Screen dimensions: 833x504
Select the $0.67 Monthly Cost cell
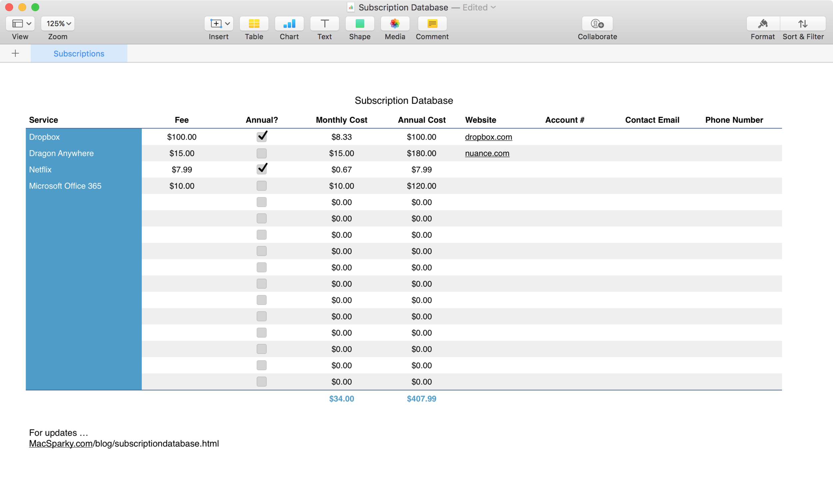tap(342, 169)
